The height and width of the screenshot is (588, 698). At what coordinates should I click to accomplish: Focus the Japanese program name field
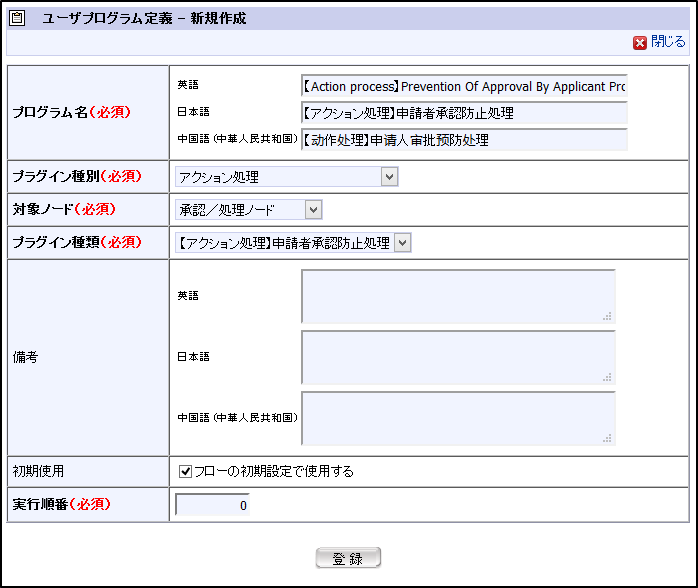click(x=463, y=112)
